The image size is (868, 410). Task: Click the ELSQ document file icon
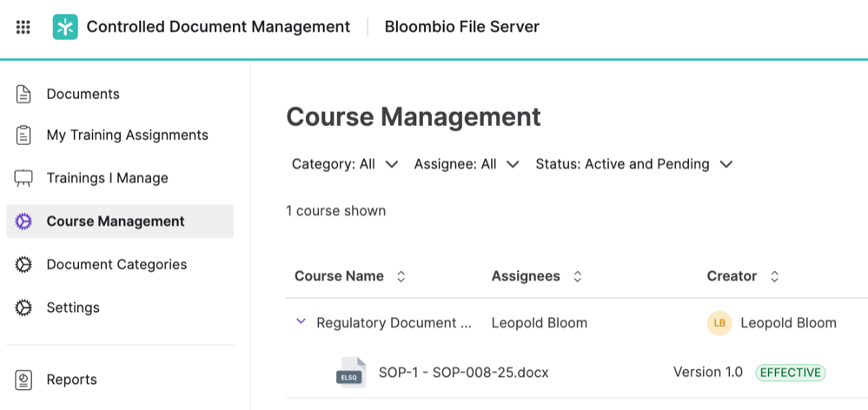351,373
